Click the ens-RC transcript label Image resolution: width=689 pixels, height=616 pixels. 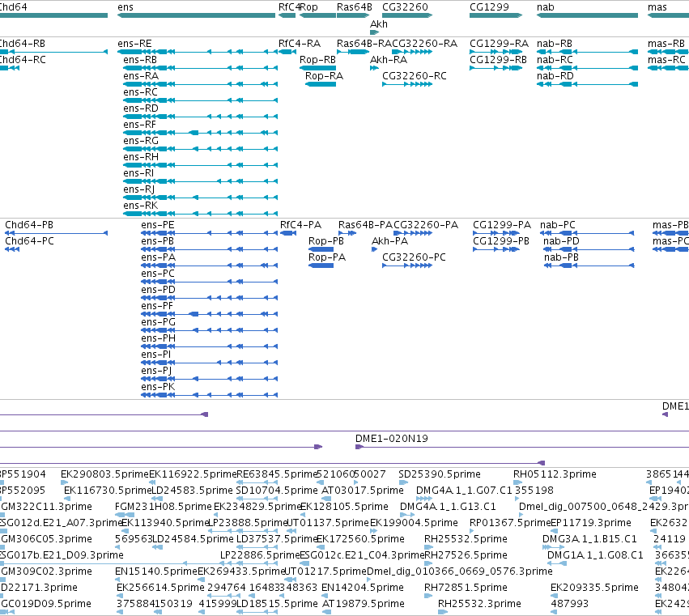[140, 92]
